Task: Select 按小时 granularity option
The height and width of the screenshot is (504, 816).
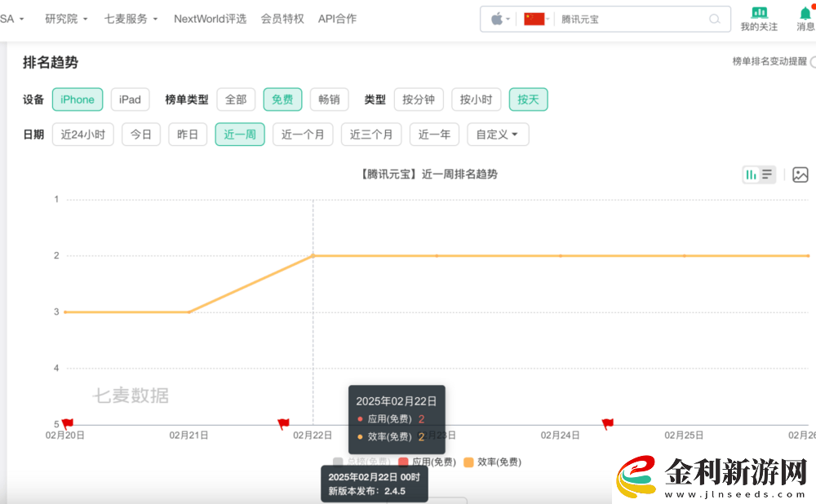Action: 477,99
